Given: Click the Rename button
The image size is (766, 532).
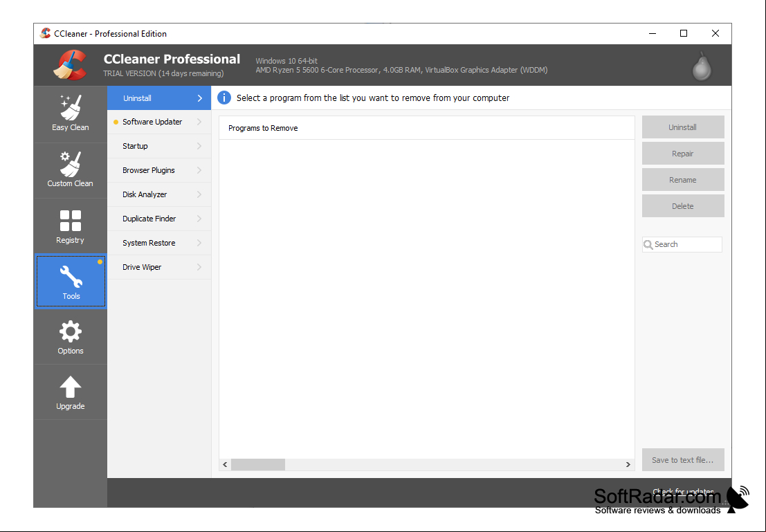Looking at the screenshot, I should (x=683, y=180).
